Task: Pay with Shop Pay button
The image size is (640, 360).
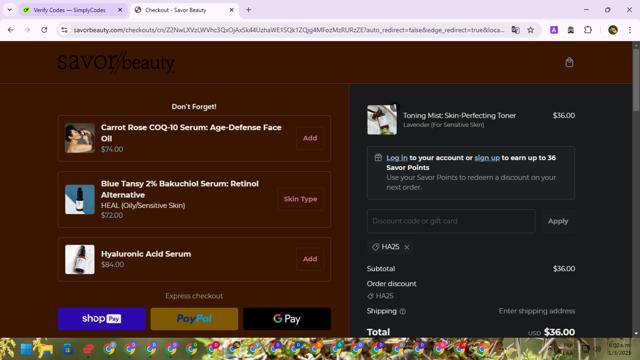Action: click(x=102, y=319)
